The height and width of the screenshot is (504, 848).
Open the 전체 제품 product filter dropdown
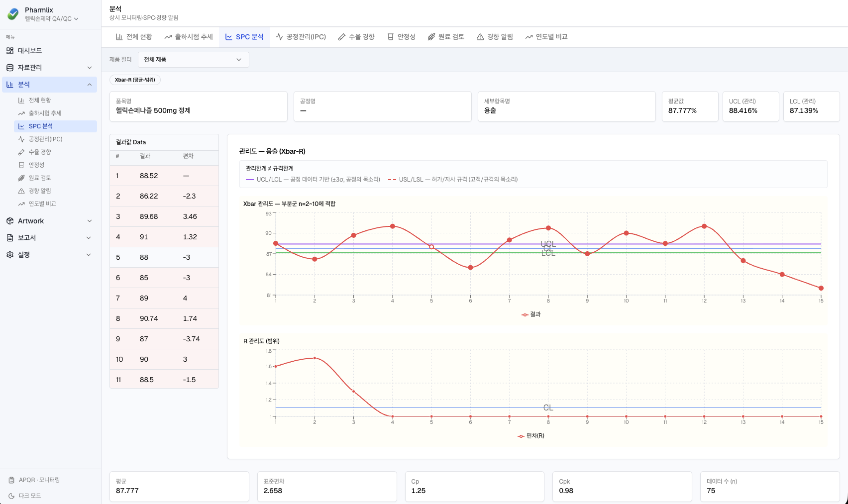[194, 60]
